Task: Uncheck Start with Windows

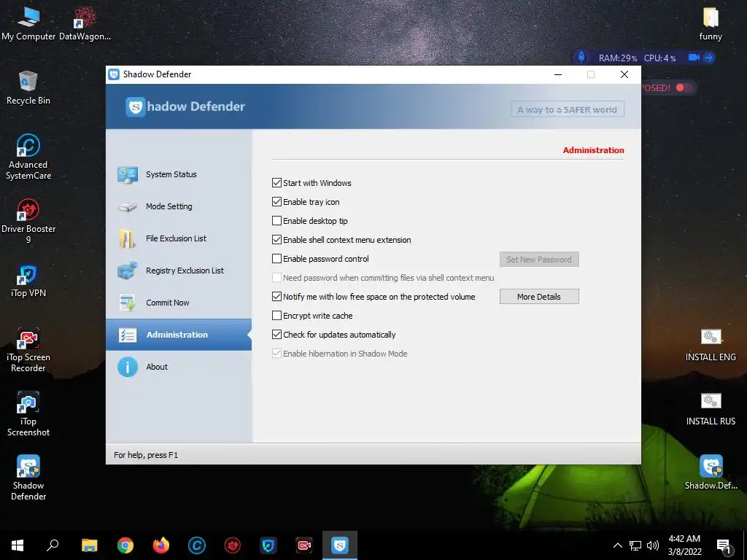Action: point(276,183)
